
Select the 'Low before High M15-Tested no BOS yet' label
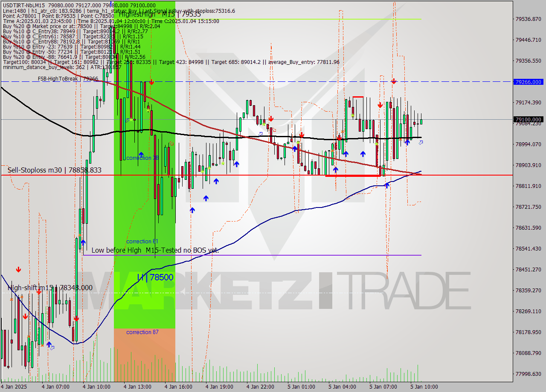coord(155,250)
